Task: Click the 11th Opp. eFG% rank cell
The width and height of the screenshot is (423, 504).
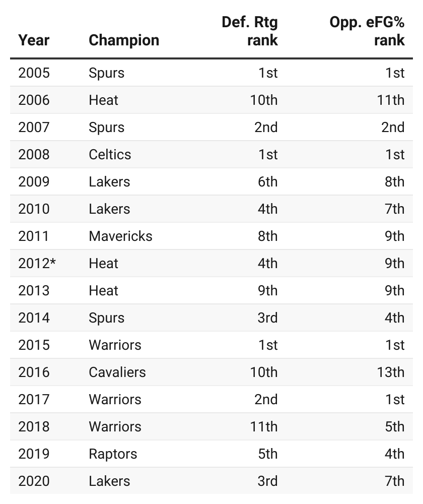Action: (391, 100)
